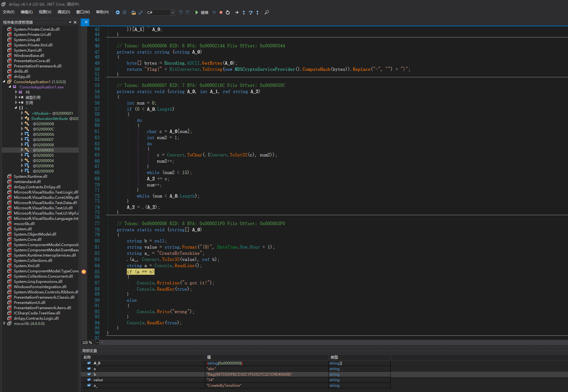Expand the mscorlib (4.0.0.0) node
568x392 pixels.
coord(4,323)
